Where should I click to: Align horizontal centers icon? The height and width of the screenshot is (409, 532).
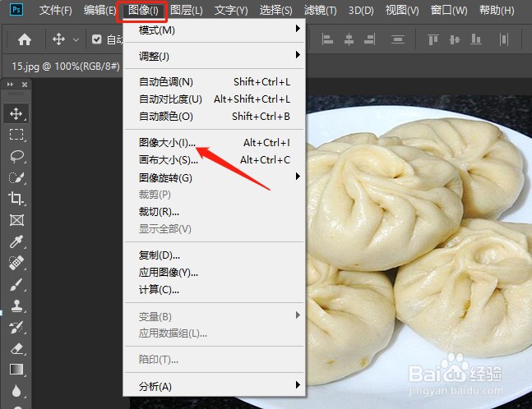pos(349,39)
